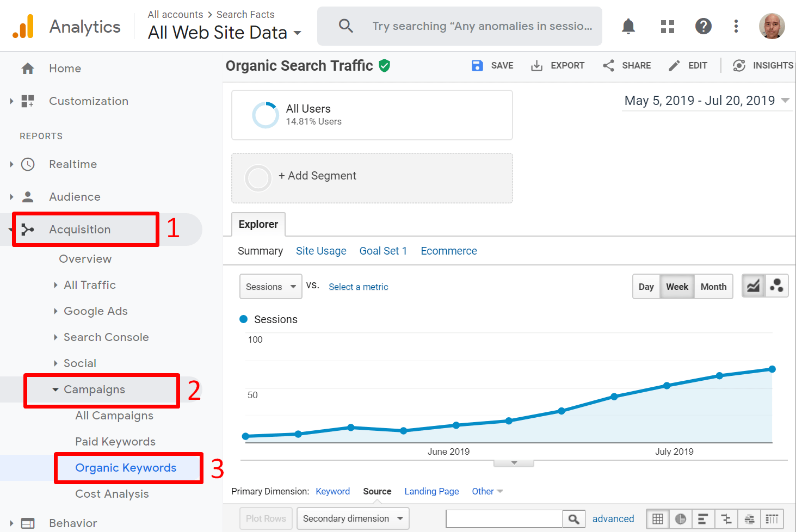
Task: Click the user profile avatar
Action: point(772,26)
